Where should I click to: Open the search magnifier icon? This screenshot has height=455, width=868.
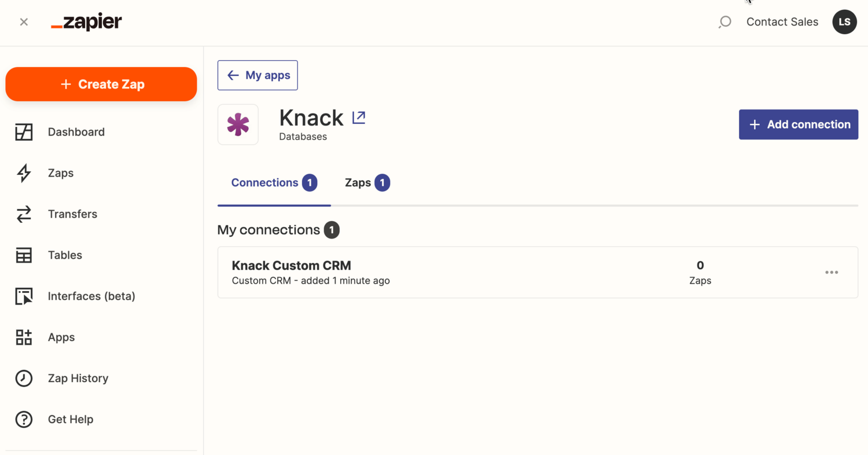[724, 22]
